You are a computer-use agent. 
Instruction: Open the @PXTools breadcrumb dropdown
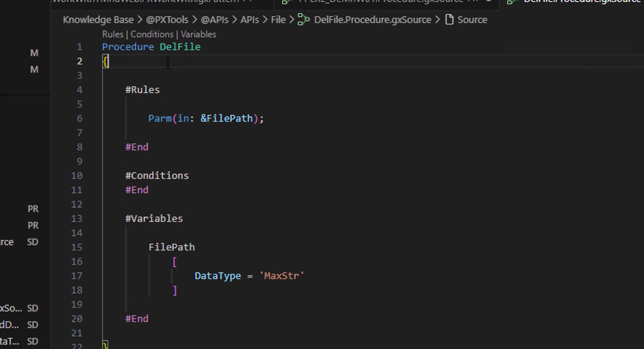(167, 19)
